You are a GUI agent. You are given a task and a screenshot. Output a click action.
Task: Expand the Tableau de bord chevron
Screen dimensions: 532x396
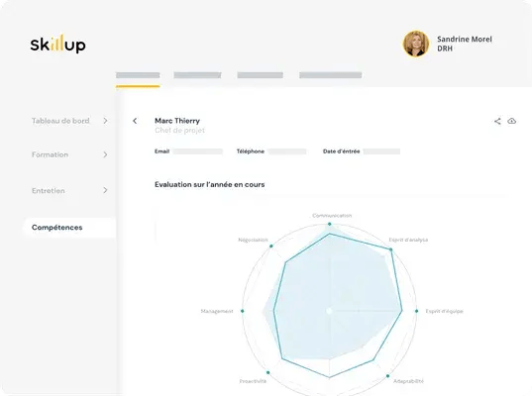click(x=105, y=121)
